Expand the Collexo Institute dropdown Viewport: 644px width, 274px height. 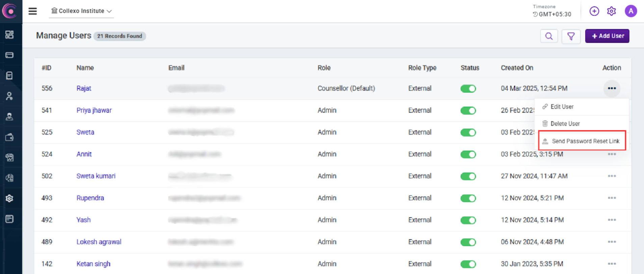[81, 11]
